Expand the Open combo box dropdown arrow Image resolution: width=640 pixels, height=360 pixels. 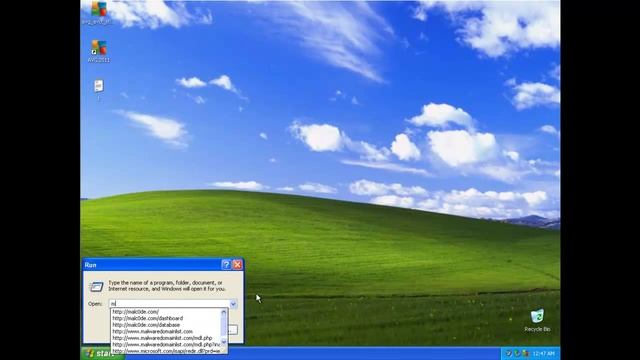coord(233,304)
